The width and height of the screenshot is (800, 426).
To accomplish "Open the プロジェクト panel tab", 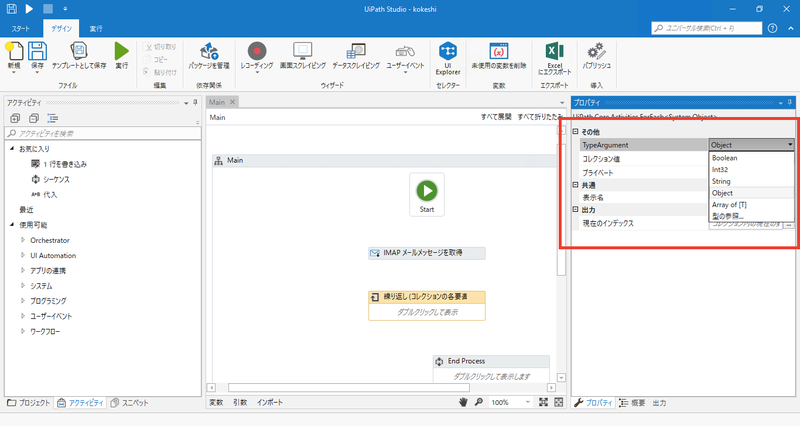I will pyautogui.click(x=29, y=403).
